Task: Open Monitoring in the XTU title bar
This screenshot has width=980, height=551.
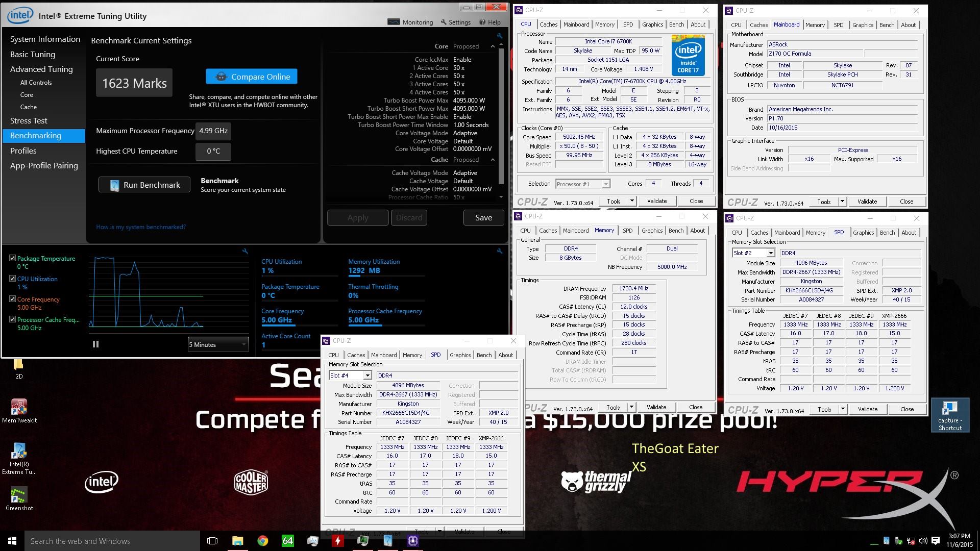Action: coord(410,22)
